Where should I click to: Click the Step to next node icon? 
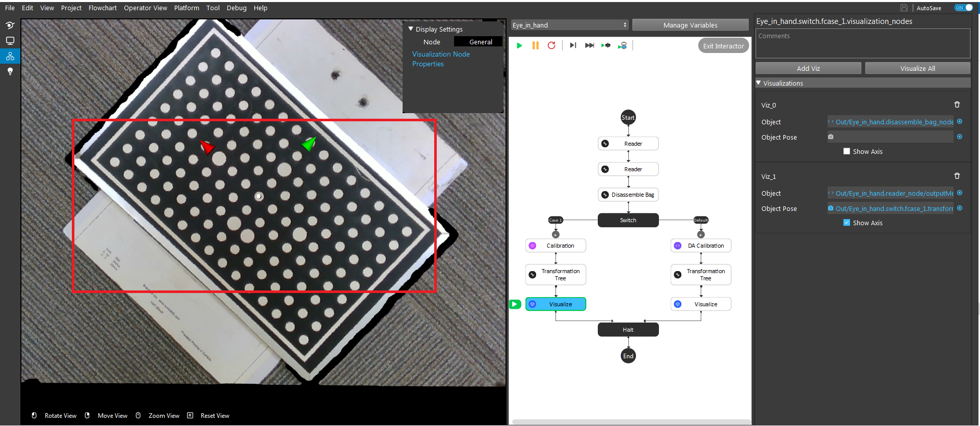click(x=573, y=45)
